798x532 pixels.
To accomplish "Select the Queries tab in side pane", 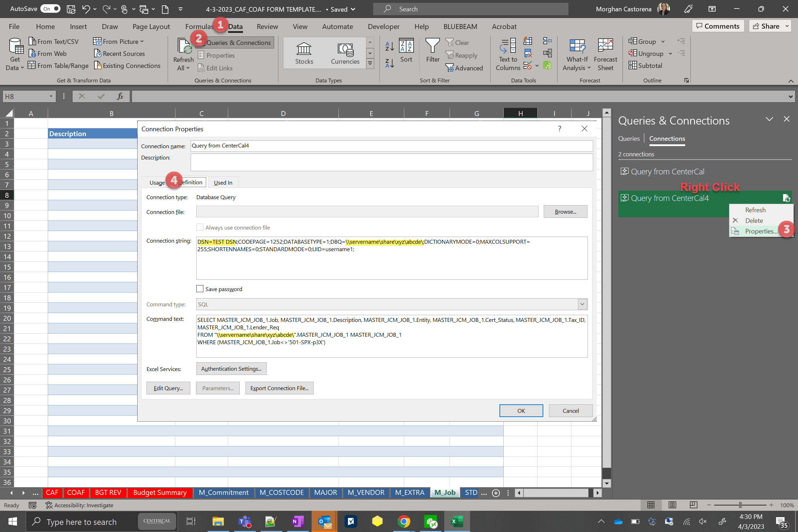I will pos(629,138).
